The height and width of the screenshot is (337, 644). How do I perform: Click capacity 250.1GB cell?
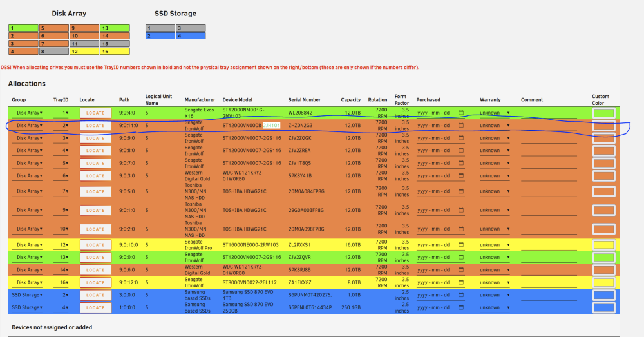(351, 308)
